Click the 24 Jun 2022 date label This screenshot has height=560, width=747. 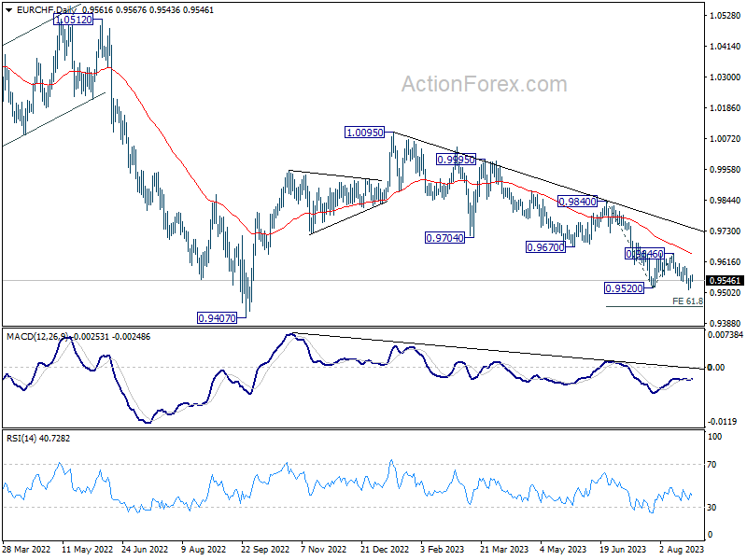pos(145,549)
